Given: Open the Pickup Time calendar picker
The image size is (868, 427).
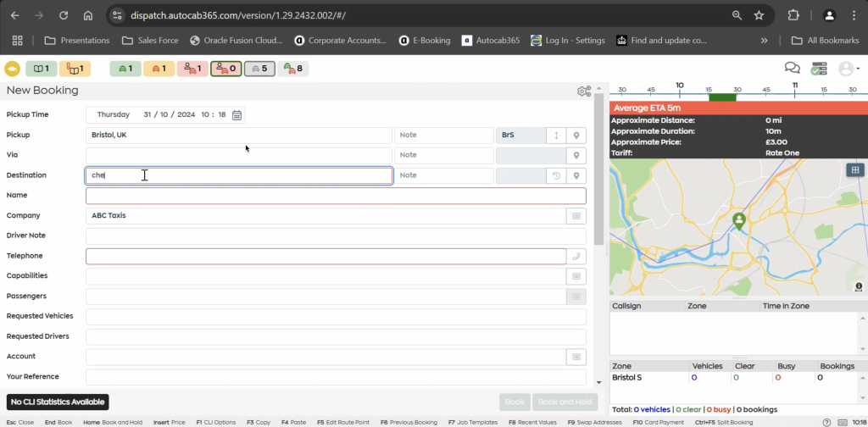Looking at the screenshot, I should click(236, 115).
